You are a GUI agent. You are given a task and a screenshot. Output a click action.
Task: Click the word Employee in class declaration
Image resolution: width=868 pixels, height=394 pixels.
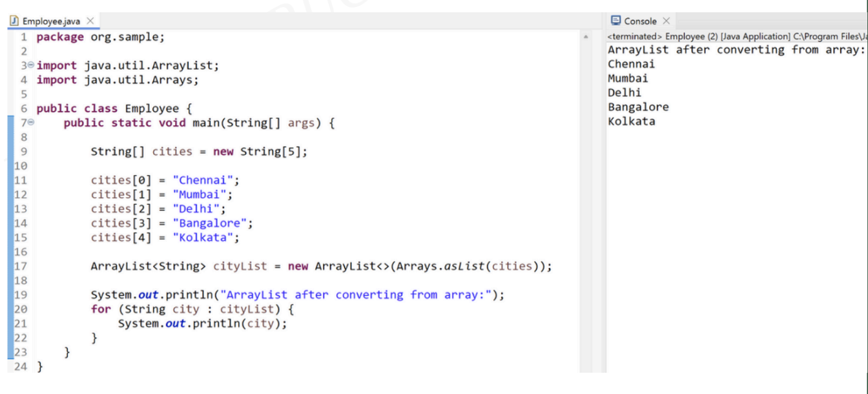pyautogui.click(x=152, y=109)
